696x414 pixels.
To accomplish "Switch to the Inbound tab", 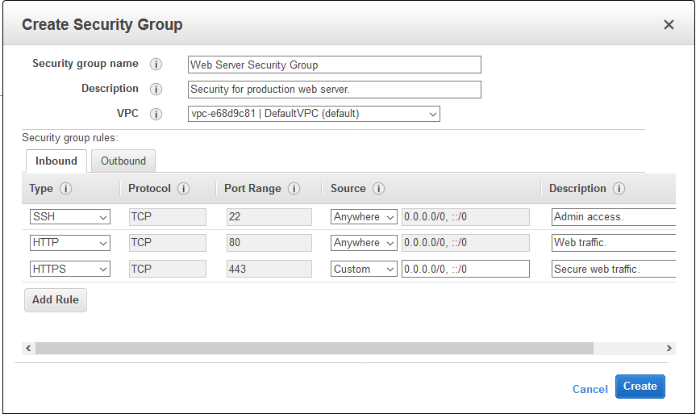I will [56, 161].
